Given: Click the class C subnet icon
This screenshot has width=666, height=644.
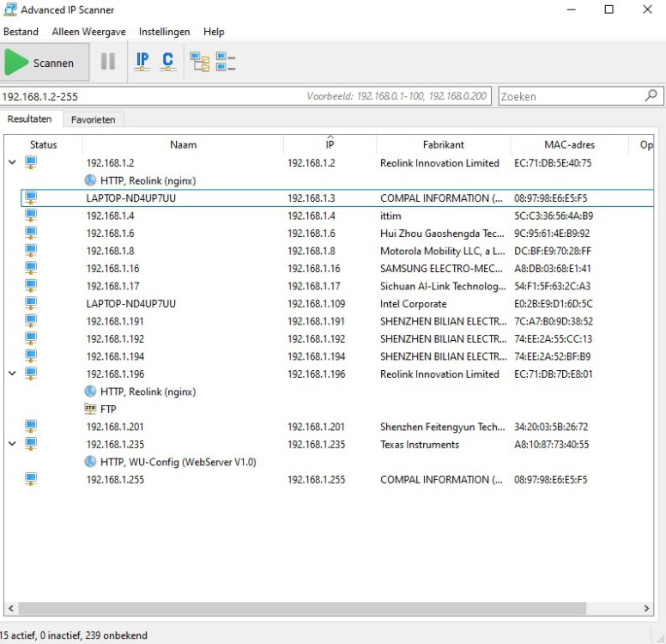Looking at the screenshot, I should point(167,62).
